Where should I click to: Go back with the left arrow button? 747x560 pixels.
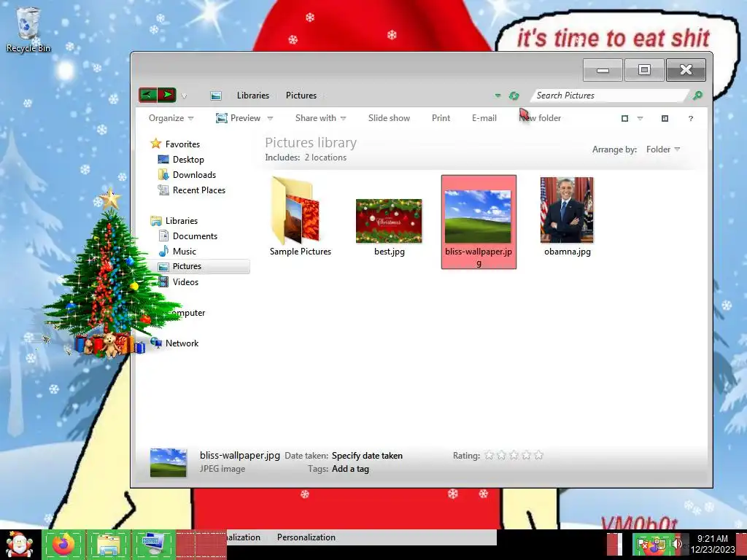click(x=147, y=95)
